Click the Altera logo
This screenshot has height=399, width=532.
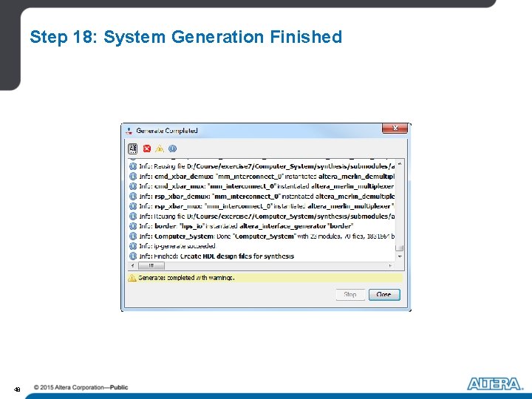click(x=495, y=383)
